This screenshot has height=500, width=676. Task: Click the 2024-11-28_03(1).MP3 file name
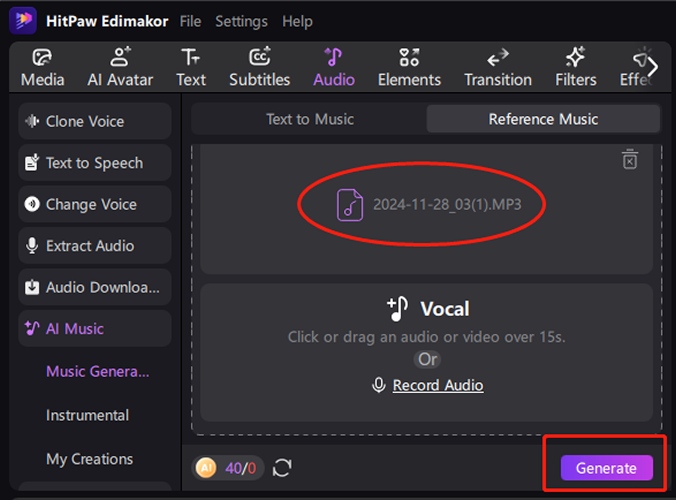point(447,204)
